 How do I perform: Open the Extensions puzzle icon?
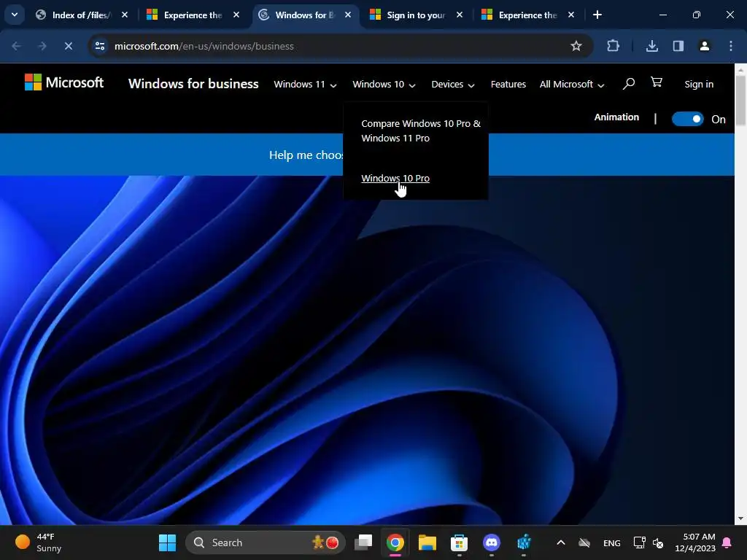(613, 46)
